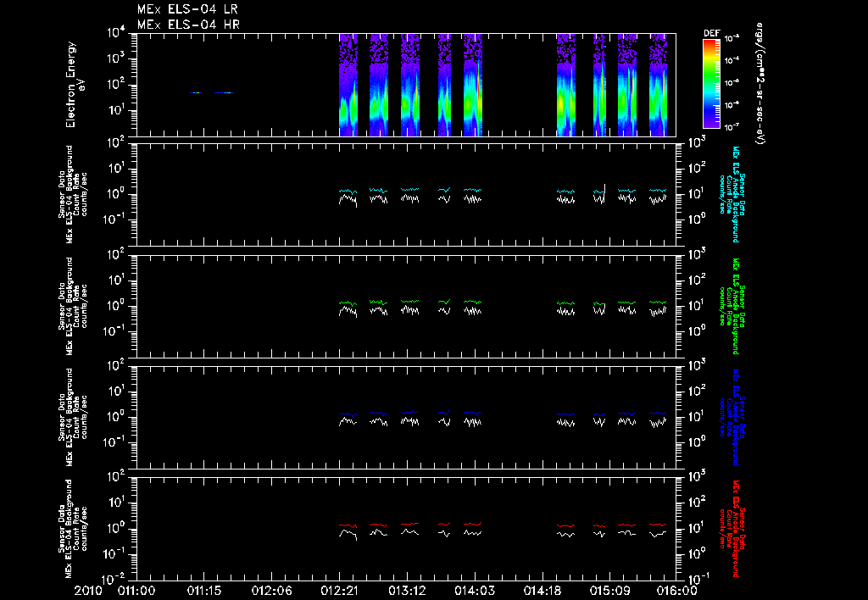868x600 pixels.
Task: Click the '016:00' time axis label
Action: [678, 592]
